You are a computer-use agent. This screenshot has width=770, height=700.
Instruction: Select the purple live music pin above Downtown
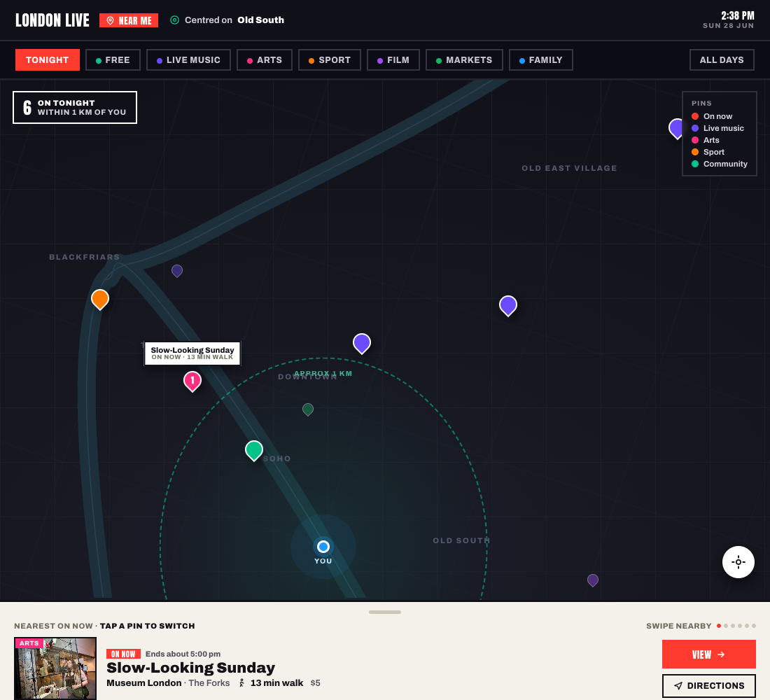coord(362,343)
